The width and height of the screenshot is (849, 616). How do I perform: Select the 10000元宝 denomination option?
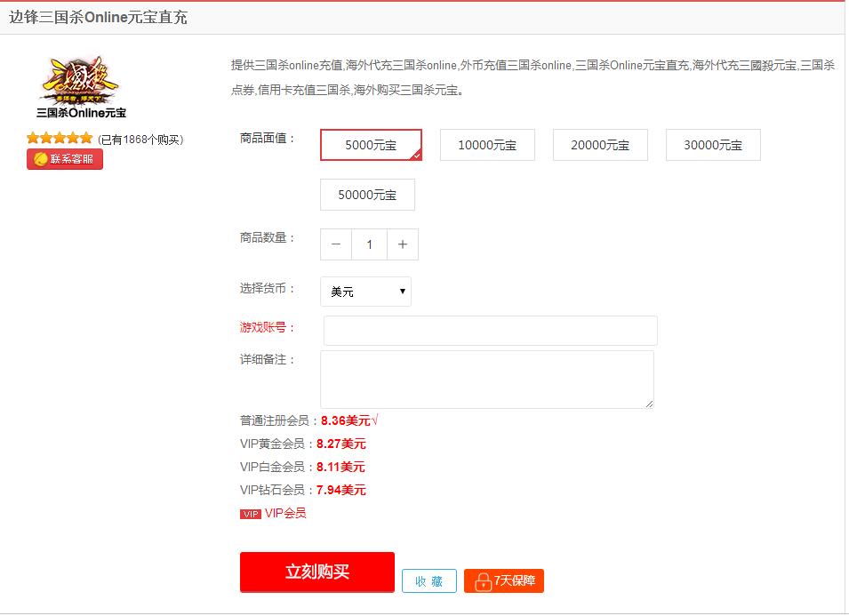click(487, 145)
